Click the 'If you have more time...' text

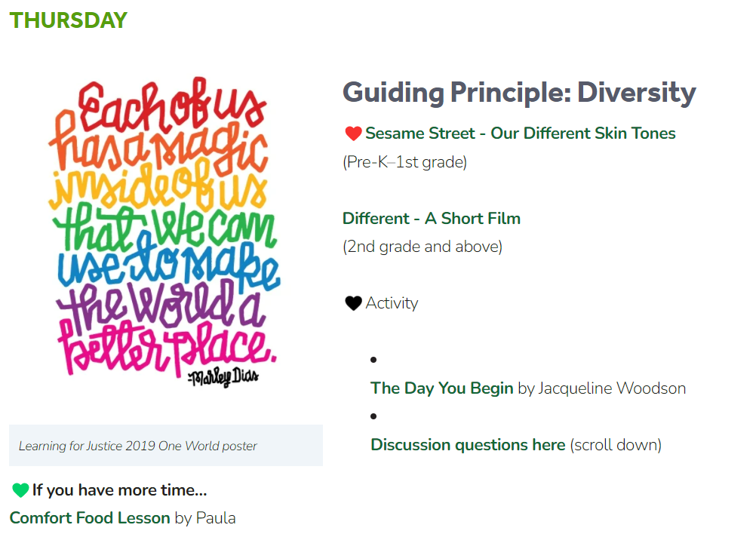point(119,490)
